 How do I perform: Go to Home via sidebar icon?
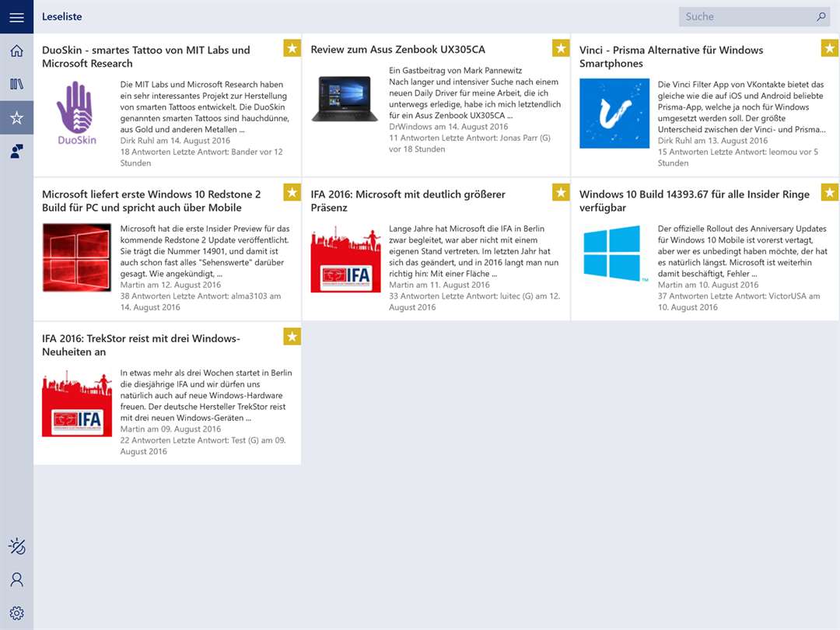tap(16, 51)
